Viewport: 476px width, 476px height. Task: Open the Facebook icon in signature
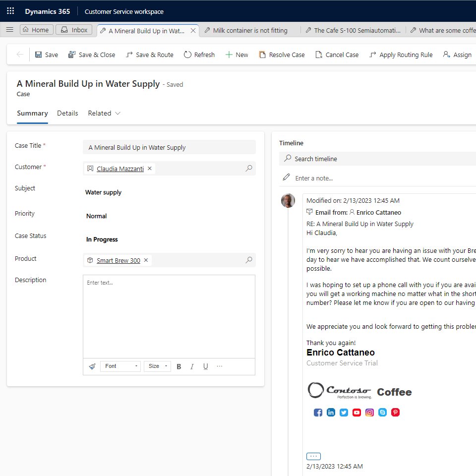coord(318,413)
